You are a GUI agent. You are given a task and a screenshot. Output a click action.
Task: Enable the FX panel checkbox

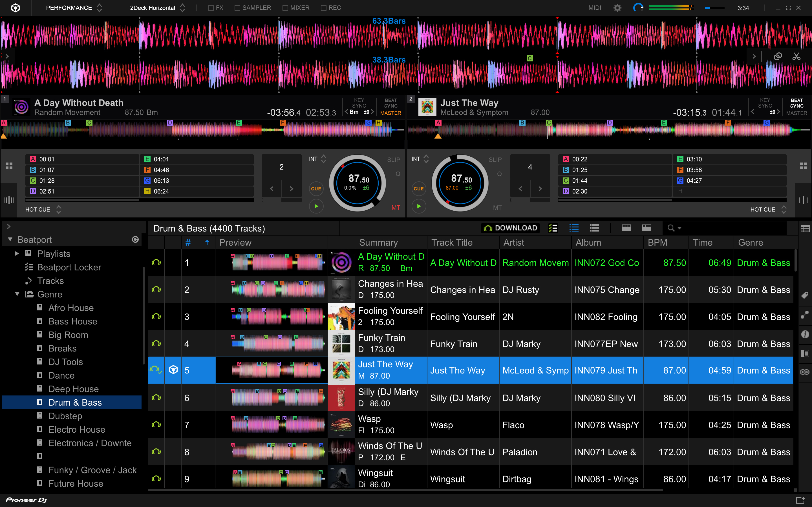(211, 8)
